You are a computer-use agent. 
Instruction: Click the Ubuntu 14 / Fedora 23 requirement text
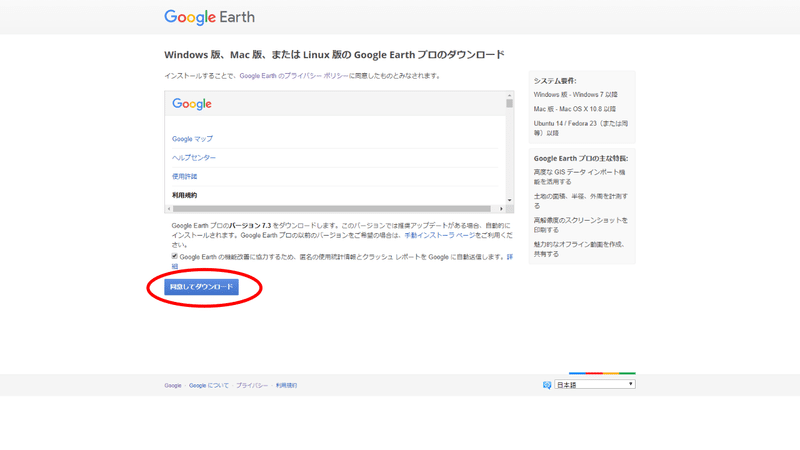[x=581, y=128]
